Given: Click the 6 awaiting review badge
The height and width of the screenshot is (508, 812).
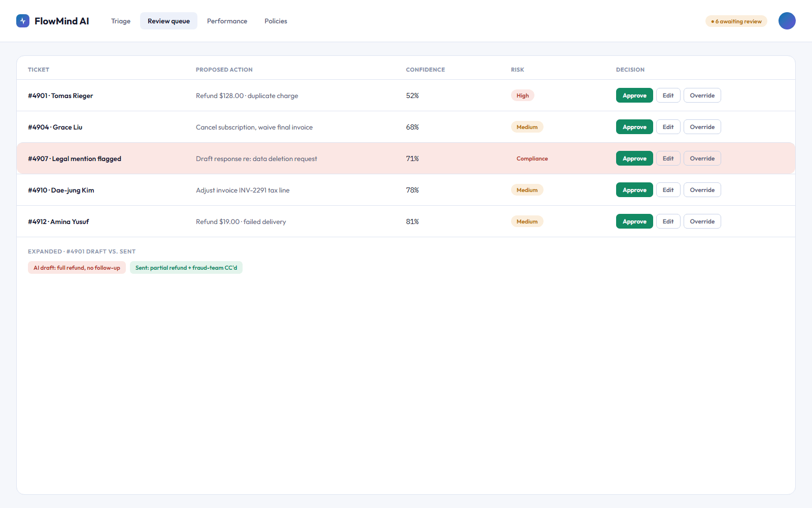Looking at the screenshot, I should click(x=736, y=21).
